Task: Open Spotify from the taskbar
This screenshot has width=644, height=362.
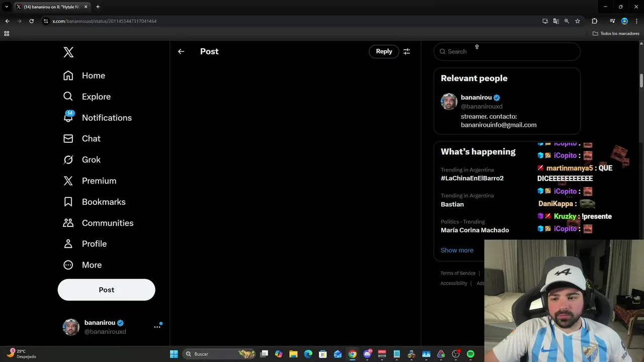Action: click(470, 354)
